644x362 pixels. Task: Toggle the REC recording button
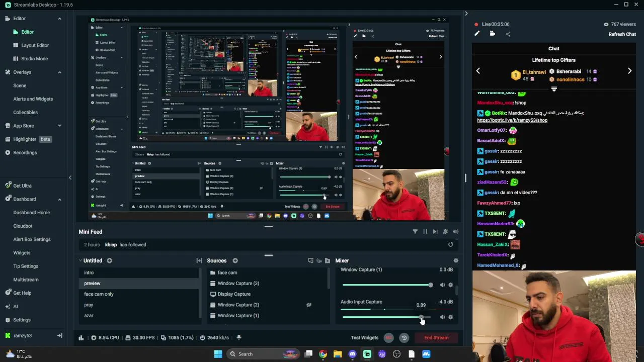(388, 338)
